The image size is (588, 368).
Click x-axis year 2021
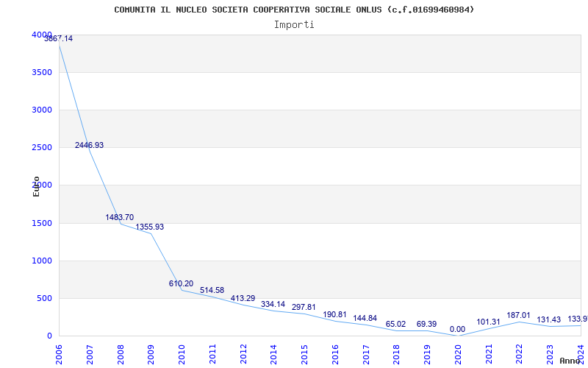tap(489, 355)
